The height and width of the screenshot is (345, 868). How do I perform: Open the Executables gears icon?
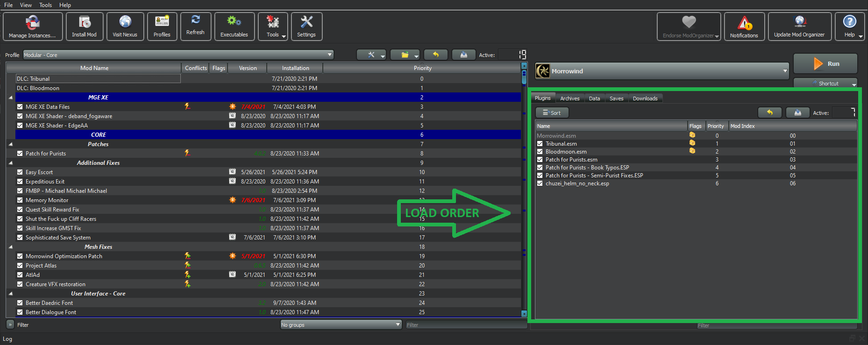point(234,27)
